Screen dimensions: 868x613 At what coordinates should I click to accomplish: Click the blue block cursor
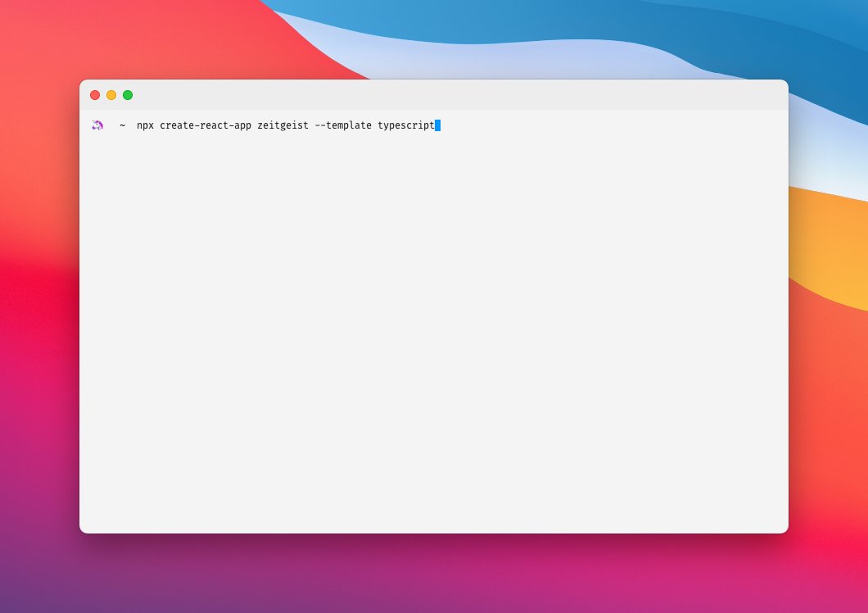click(x=438, y=125)
